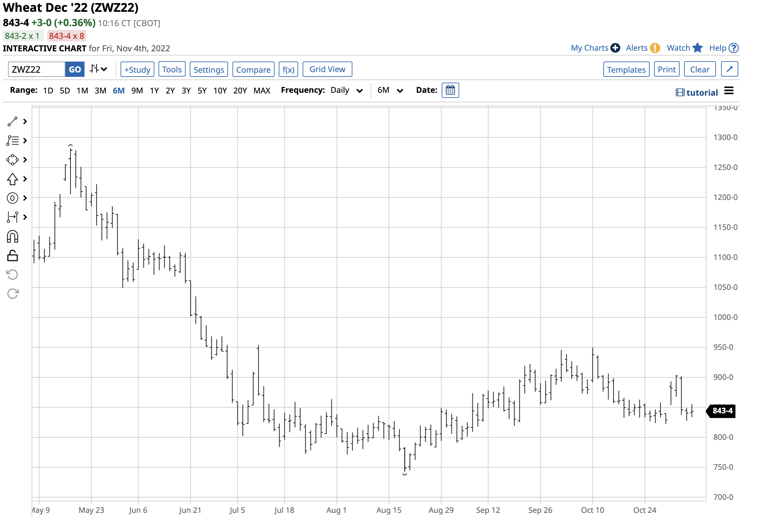Click the redo arrow icon
This screenshot has height=532, width=759.
(12, 294)
